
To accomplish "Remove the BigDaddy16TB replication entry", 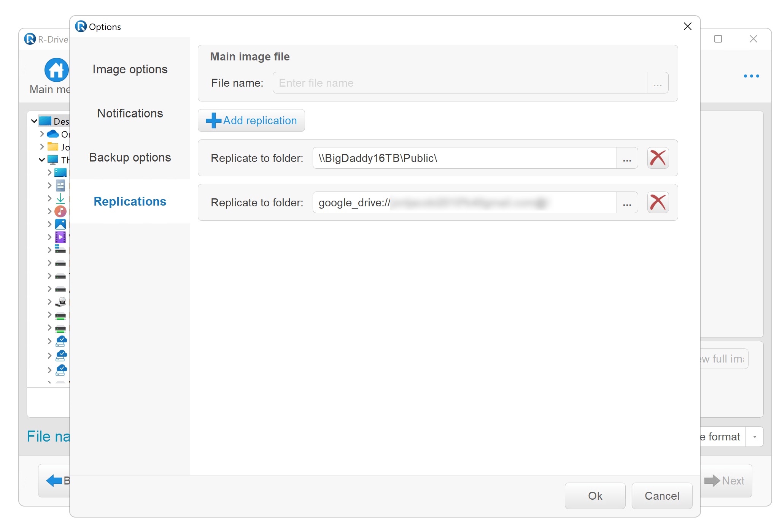I will tap(658, 158).
